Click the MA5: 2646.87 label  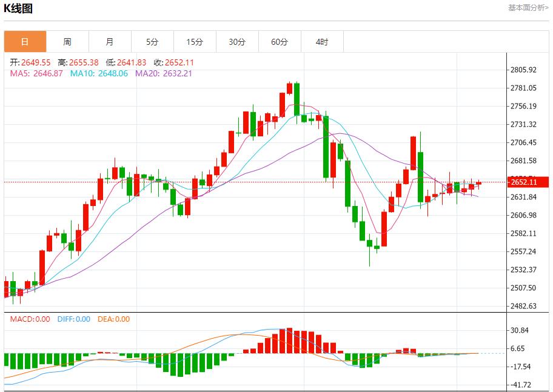click(x=36, y=73)
